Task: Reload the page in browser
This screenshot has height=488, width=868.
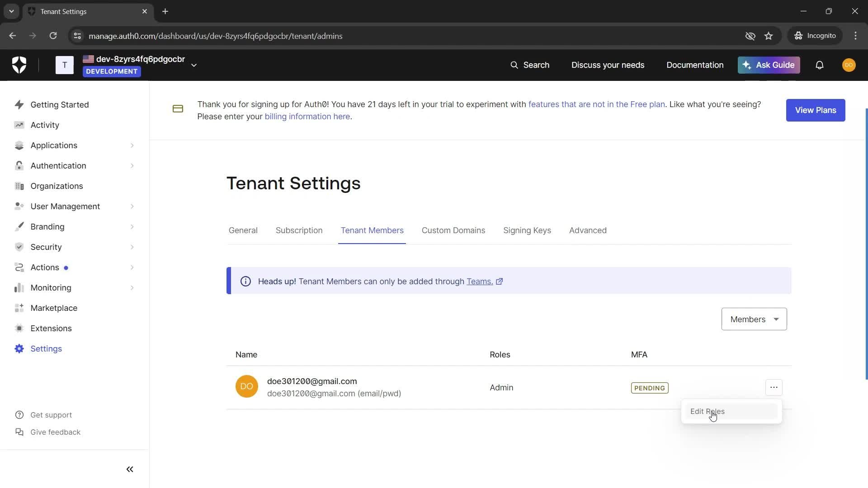Action: [53, 36]
